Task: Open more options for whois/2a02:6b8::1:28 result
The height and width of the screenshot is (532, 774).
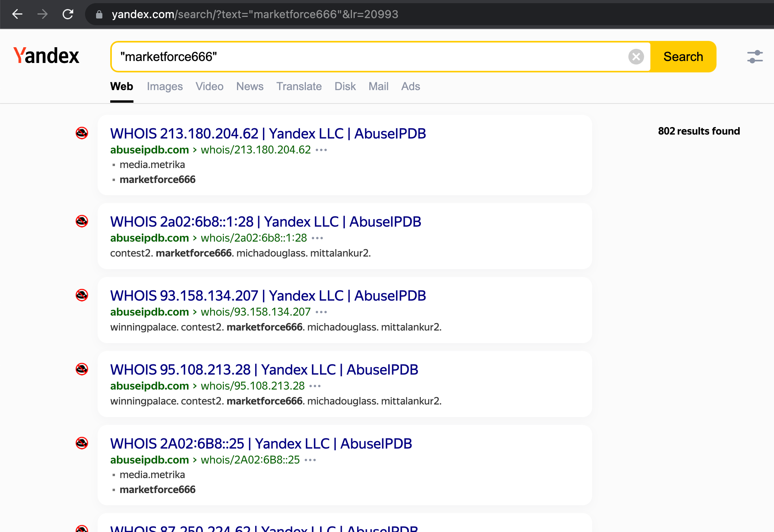Action: coord(317,238)
